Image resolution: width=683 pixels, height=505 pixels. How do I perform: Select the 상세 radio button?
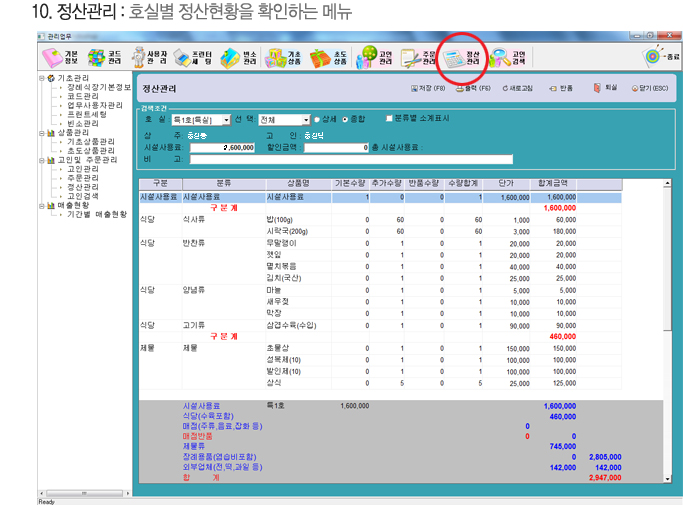[x=318, y=119]
